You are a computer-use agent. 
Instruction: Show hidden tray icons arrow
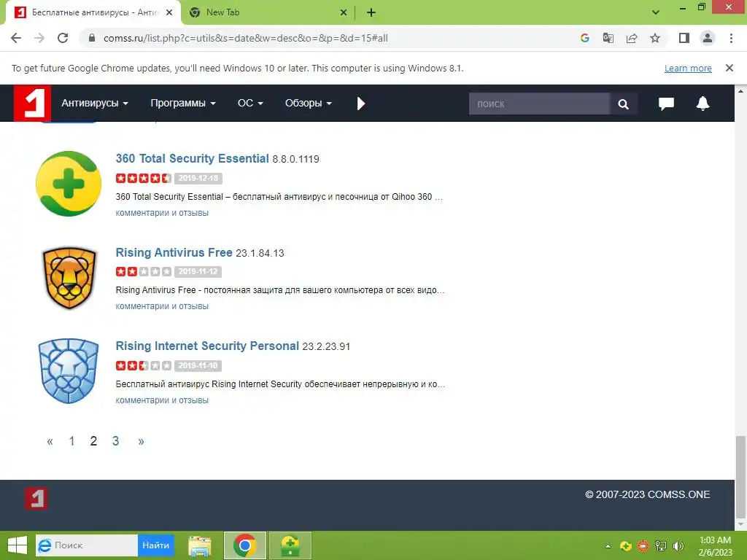point(608,546)
